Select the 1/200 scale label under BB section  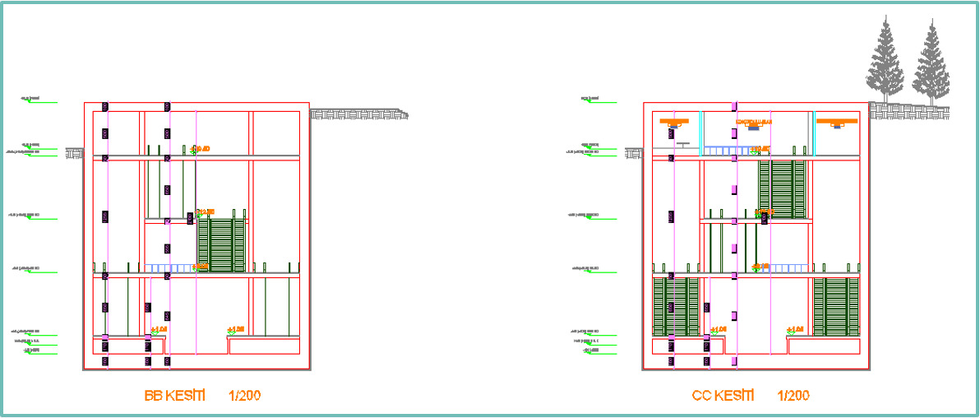[244, 396]
